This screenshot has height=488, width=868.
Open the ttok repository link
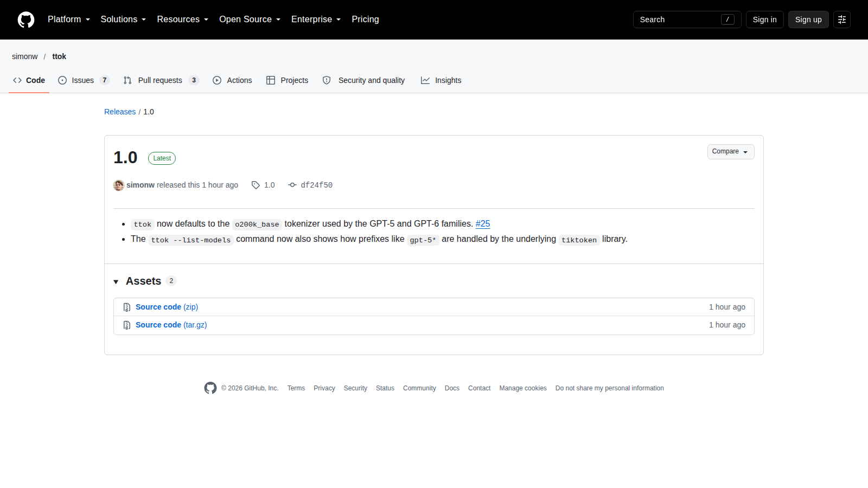(59, 56)
